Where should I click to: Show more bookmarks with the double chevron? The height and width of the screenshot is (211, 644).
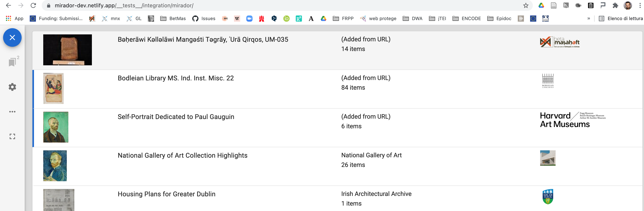tap(589, 19)
